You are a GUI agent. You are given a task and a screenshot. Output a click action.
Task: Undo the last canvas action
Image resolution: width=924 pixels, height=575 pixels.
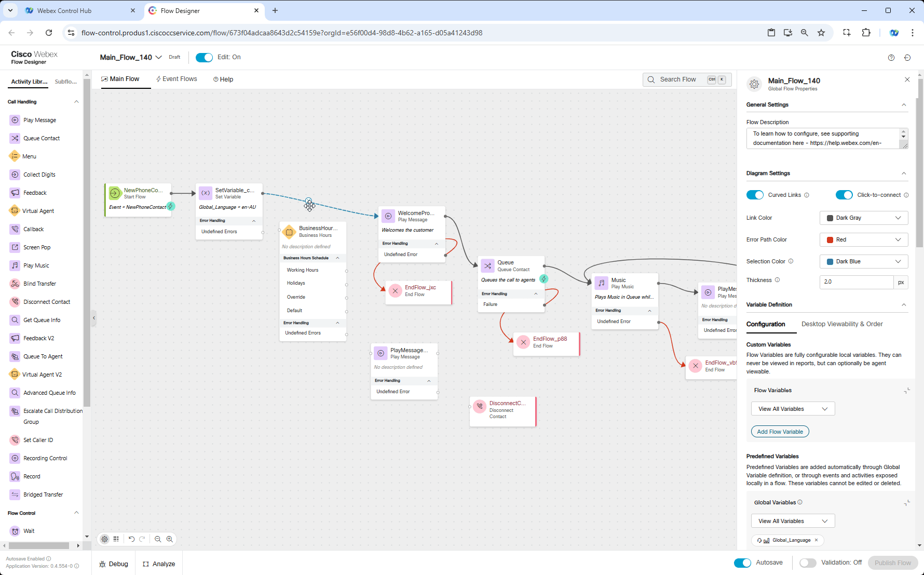click(131, 539)
